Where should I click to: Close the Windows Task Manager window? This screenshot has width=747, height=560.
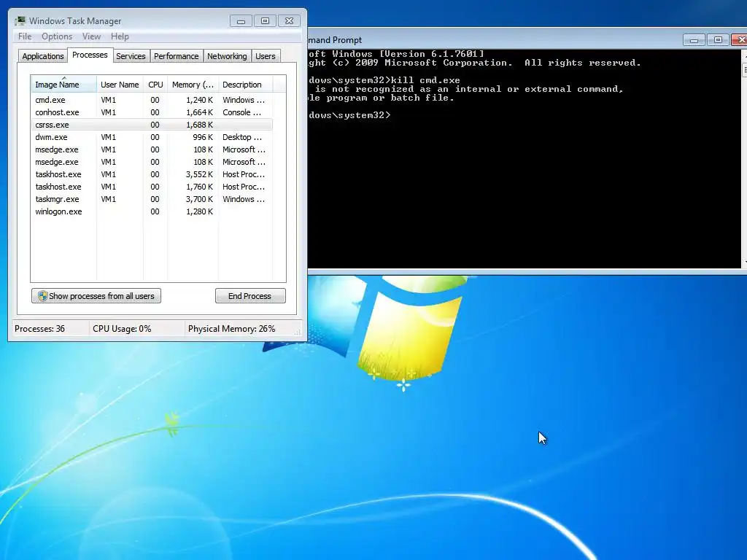pos(289,21)
